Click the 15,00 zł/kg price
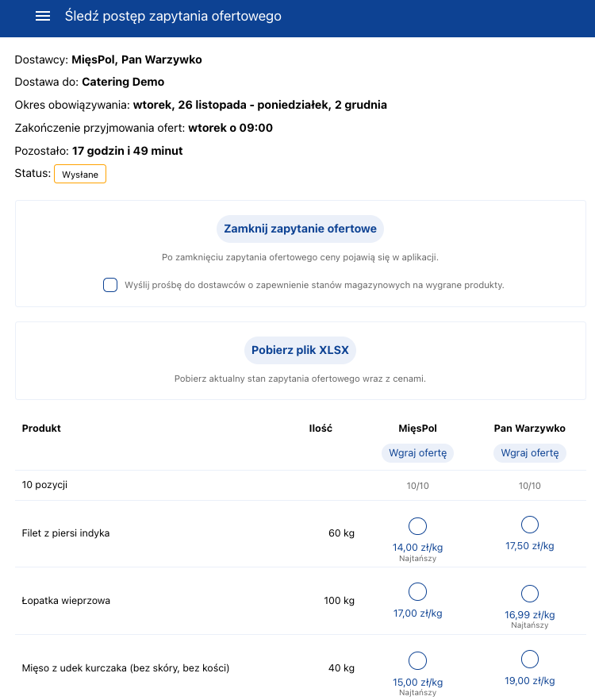 (417, 683)
